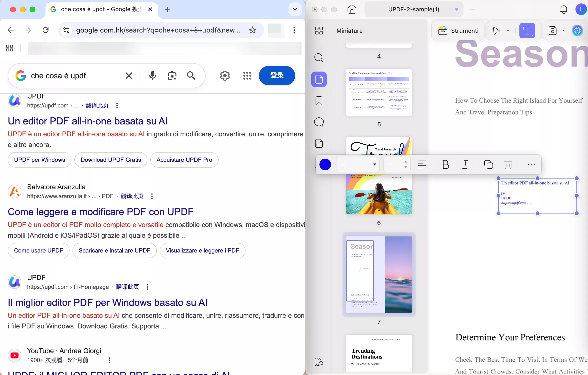Image resolution: width=588 pixels, height=375 pixels.
Task: Open the bookmarks panel in sidebar
Action: point(319,101)
